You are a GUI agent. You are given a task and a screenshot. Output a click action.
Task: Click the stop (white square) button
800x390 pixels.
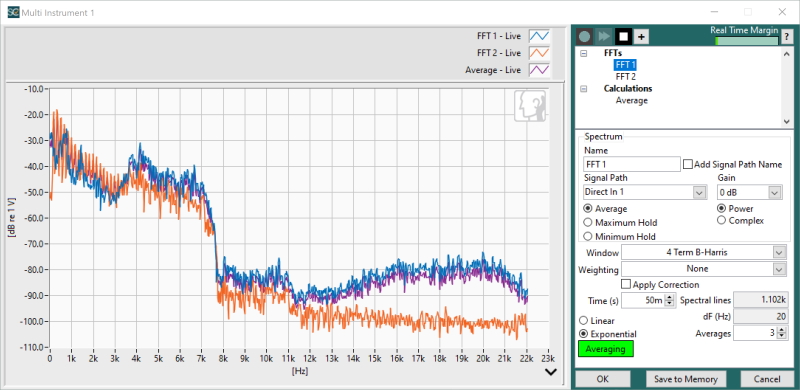[623, 36]
